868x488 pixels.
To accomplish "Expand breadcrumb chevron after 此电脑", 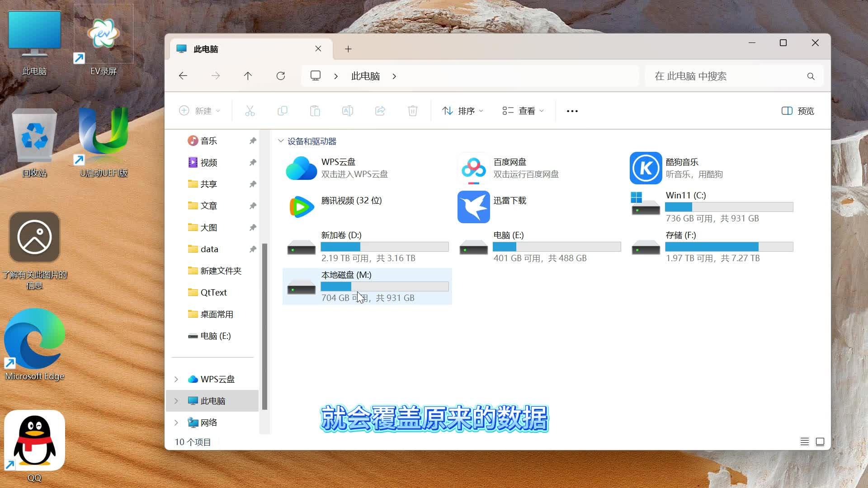I will pyautogui.click(x=394, y=76).
